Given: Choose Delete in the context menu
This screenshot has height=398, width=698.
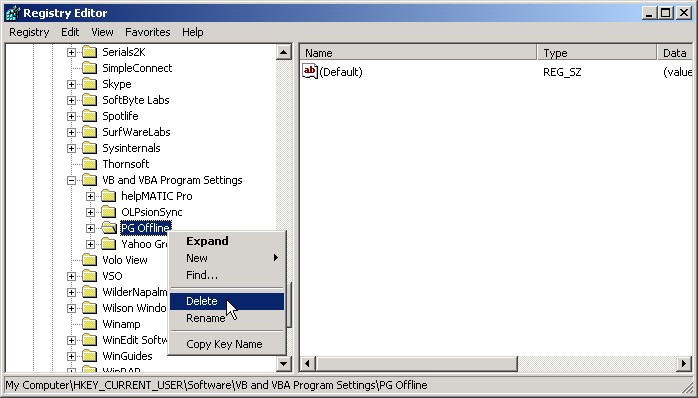Looking at the screenshot, I should (x=227, y=301).
